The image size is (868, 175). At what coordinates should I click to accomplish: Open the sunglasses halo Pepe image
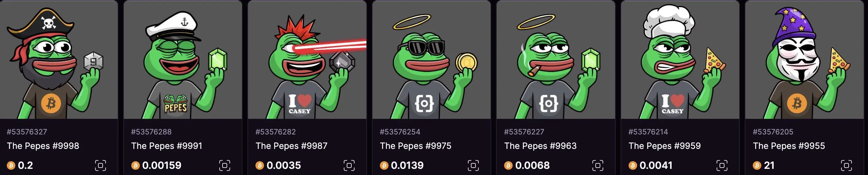click(432, 60)
